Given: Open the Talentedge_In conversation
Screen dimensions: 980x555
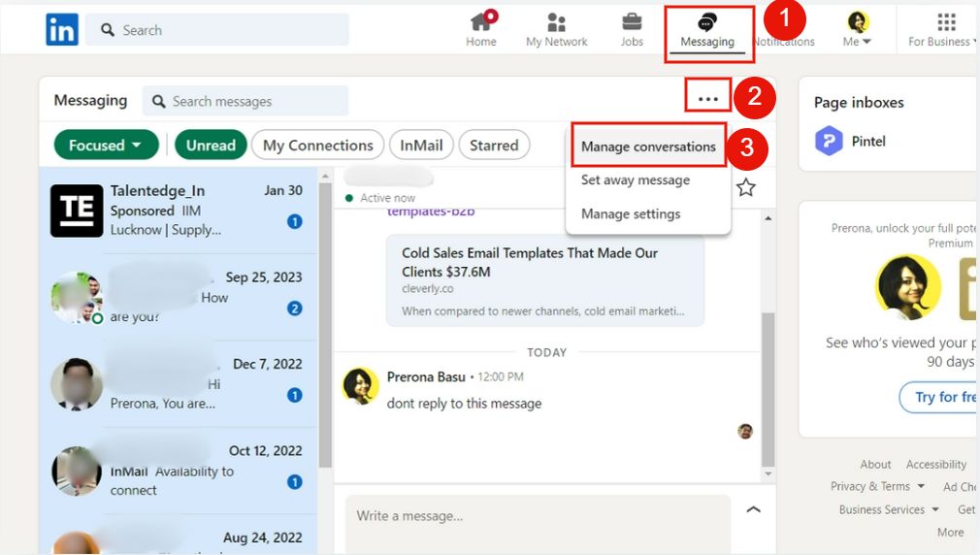Looking at the screenshot, I should point(179,211).
